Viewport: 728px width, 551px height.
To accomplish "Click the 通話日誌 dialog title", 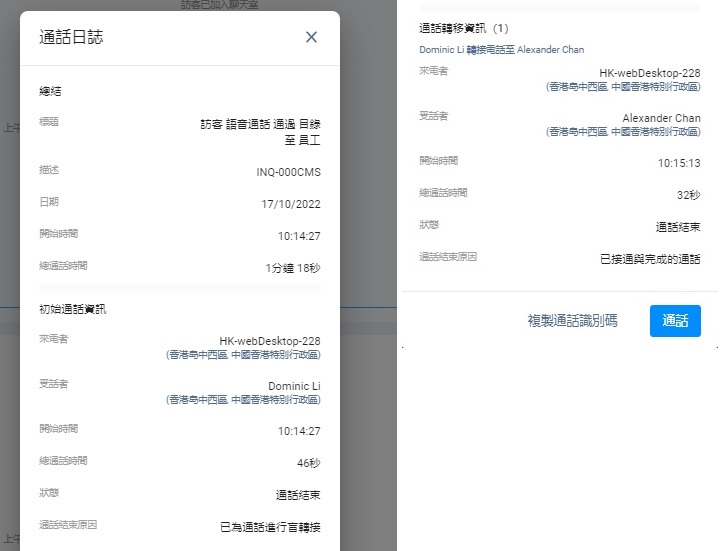I will 71,37.
